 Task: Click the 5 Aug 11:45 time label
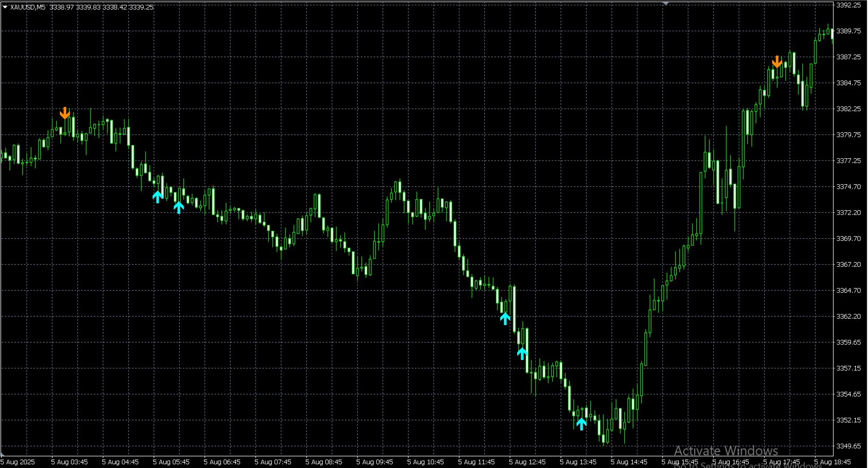476,462
